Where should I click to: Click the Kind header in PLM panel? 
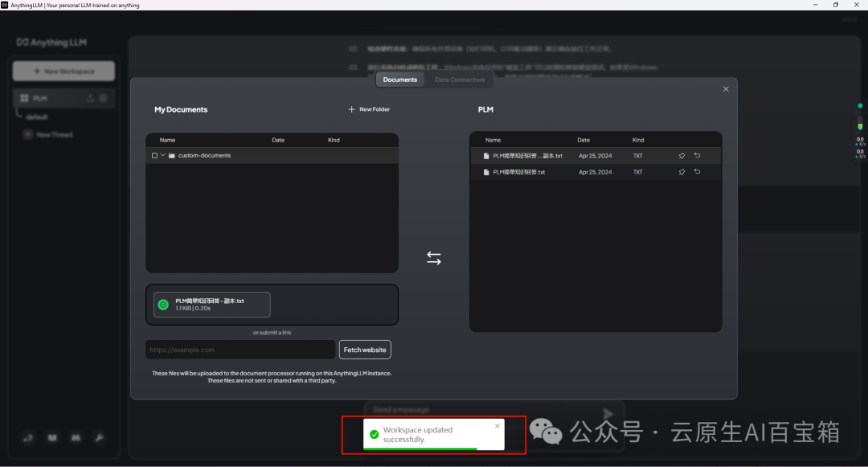pos(638,140)
